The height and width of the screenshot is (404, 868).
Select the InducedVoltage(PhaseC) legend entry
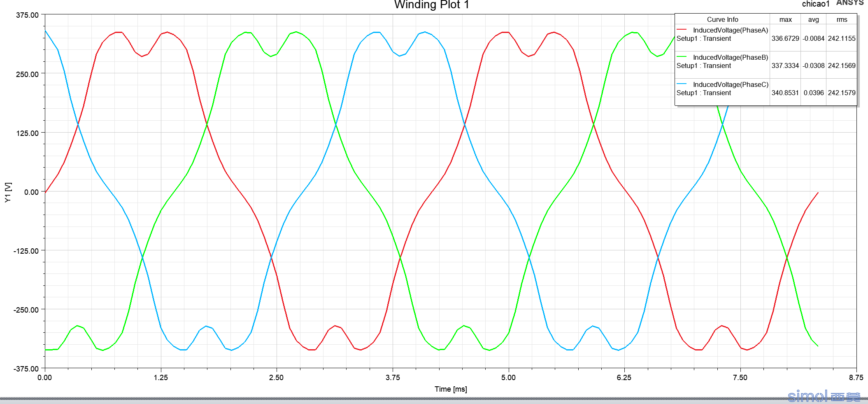tap(731, 84)
